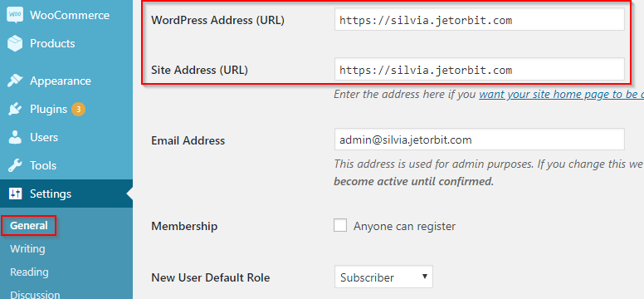Click the Subscriber dropdown arrow
This screenshot has width=644, height=299.
click(425, 277)
